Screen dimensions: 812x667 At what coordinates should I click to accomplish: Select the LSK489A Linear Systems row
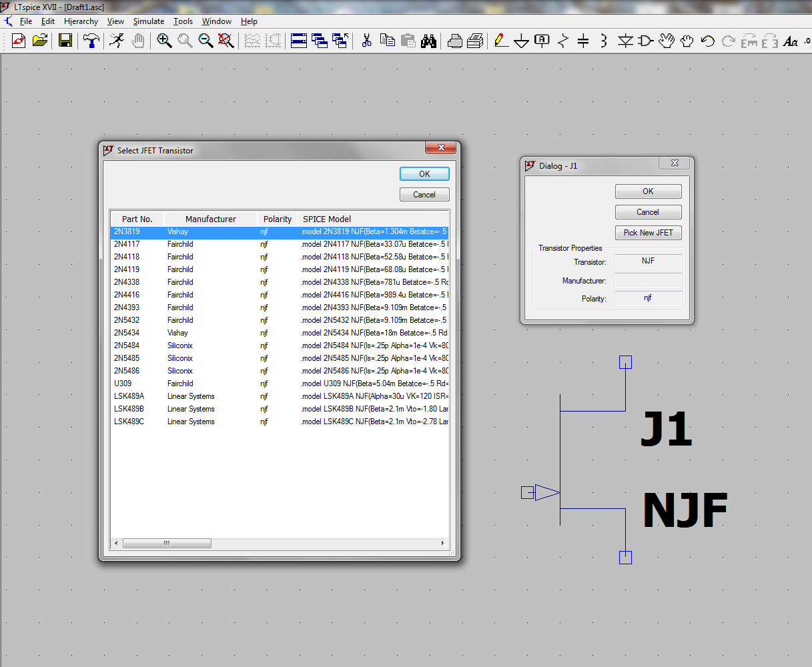tap(280, 396)
